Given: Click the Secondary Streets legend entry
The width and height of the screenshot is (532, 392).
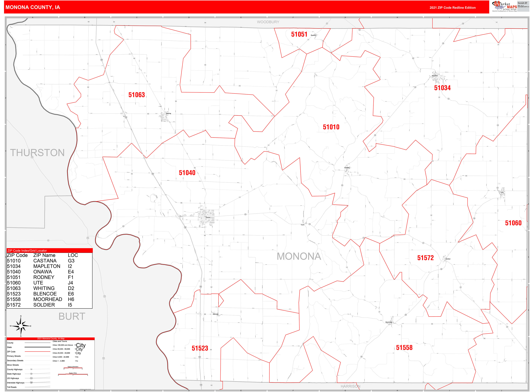Looking at the screenshot, I should 15,361.
